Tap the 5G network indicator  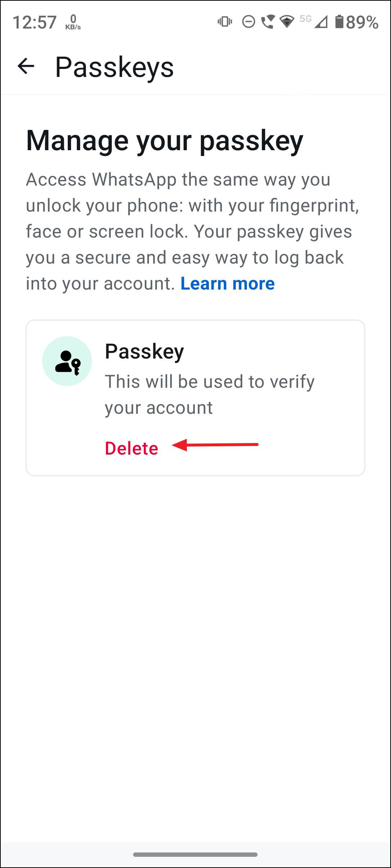[305, 19]
